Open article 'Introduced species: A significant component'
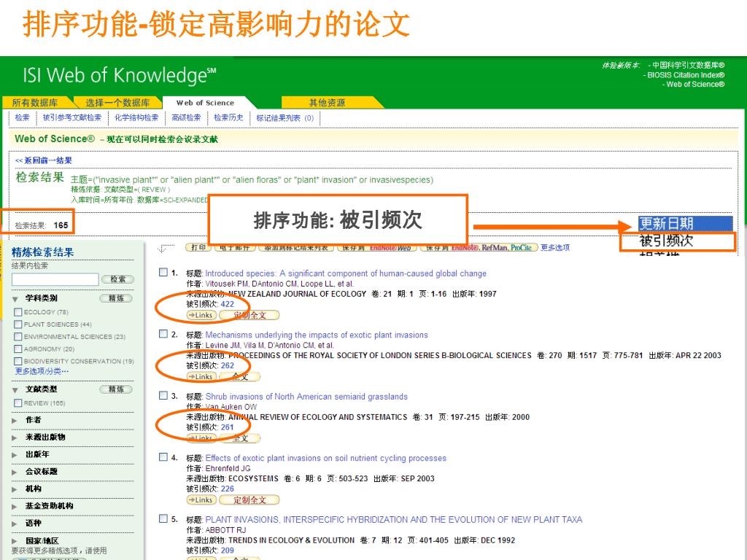747x560 pixels. click(346, 273)
